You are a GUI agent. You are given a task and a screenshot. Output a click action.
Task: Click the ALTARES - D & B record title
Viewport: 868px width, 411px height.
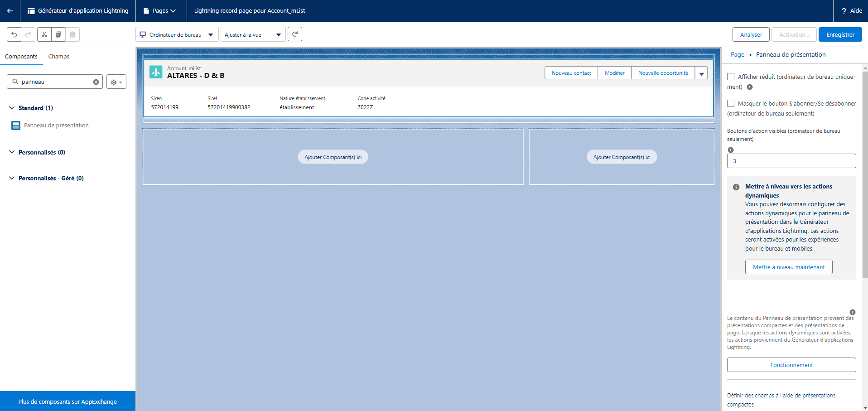(196, 76)
